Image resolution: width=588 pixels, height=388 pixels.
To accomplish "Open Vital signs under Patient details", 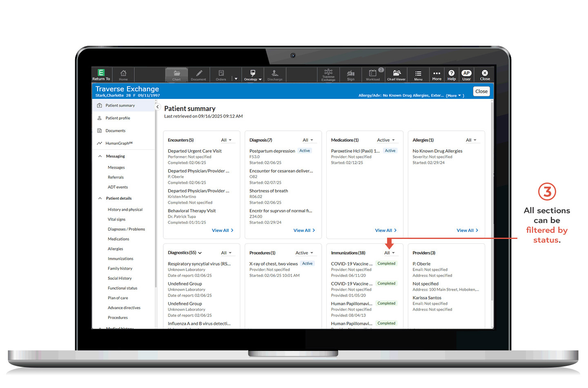I will pos(116,219).
